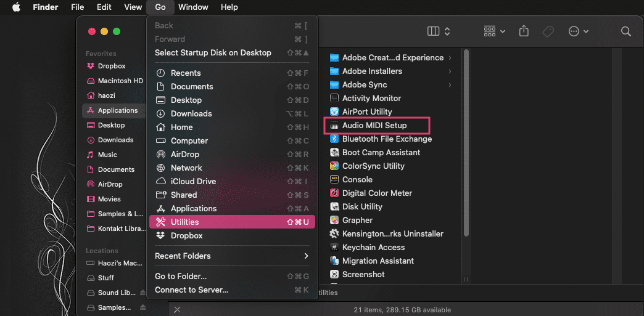Expand the Adobe Installers folder chevron

[450, 71]
